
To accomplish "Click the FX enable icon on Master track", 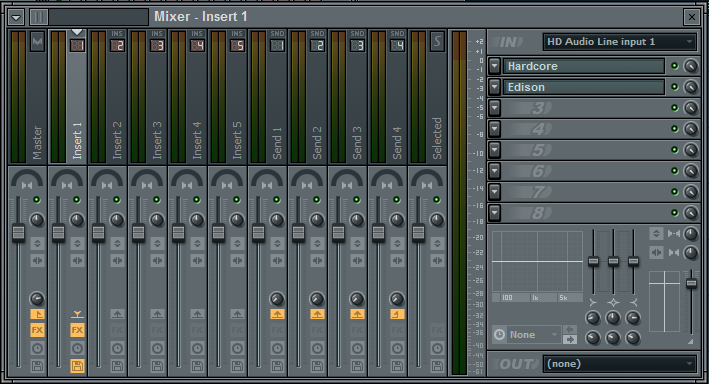I will (x=37, y=330).
